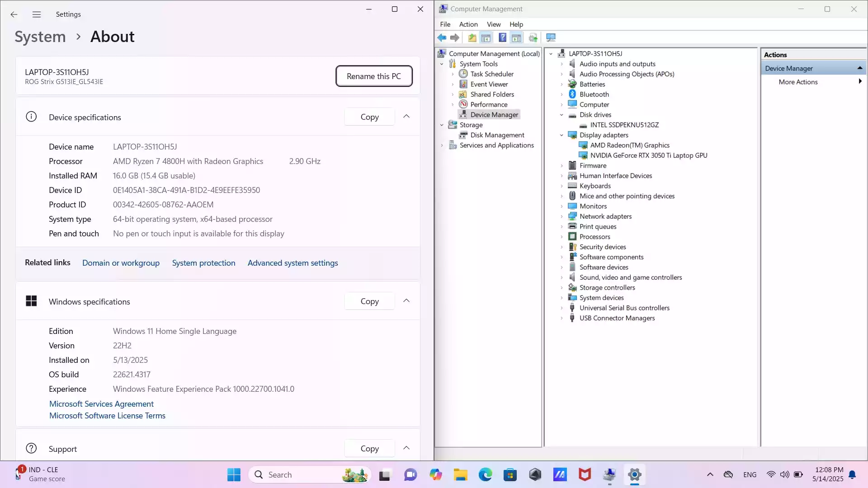The image size is (868, 488).
Task: Open Microsoft Copilot from the taskbar
Action: point(436,475)
